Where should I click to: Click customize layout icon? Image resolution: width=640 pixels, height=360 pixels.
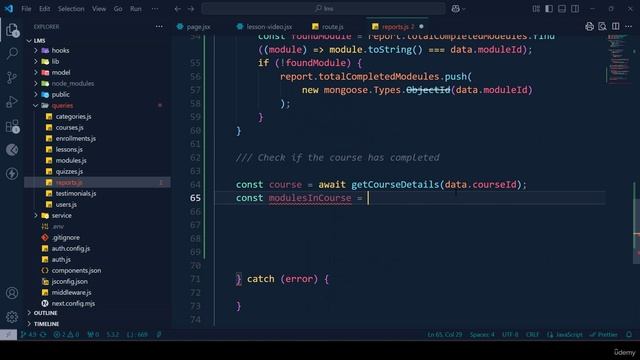(536, 9)
